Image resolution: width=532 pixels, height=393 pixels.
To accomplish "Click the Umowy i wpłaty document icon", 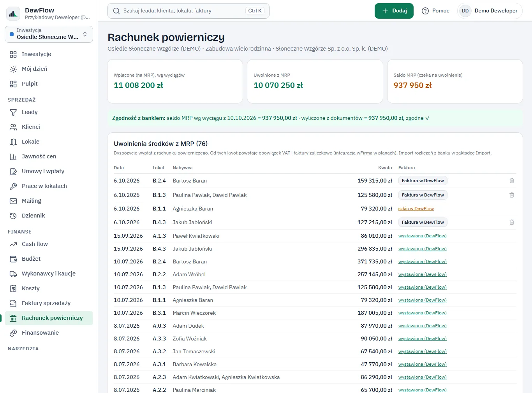I will pos(13,172).
